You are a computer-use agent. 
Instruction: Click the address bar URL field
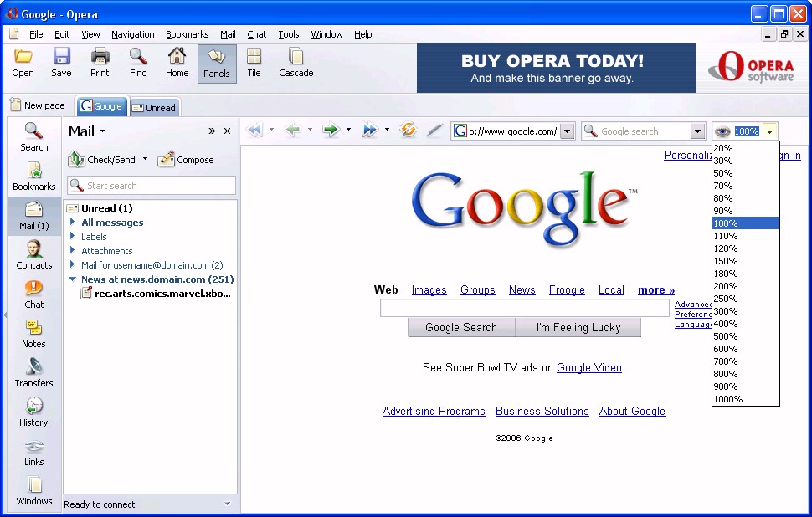tap(512, 131)
